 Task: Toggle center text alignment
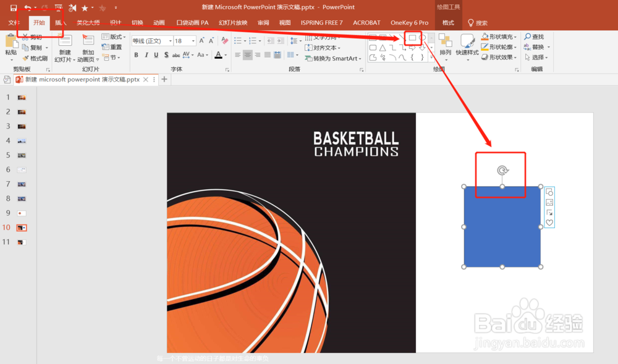coord(248,55)
